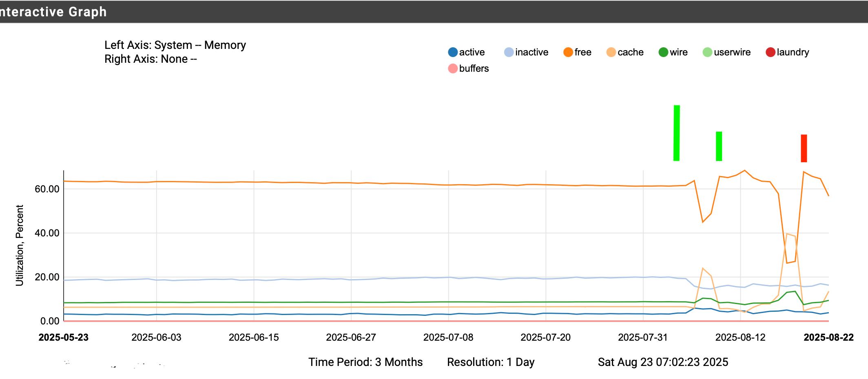The width and height of the screenshot is (868, 379).
Task: Click the tall green bar marker
Action: coord(676,133)
